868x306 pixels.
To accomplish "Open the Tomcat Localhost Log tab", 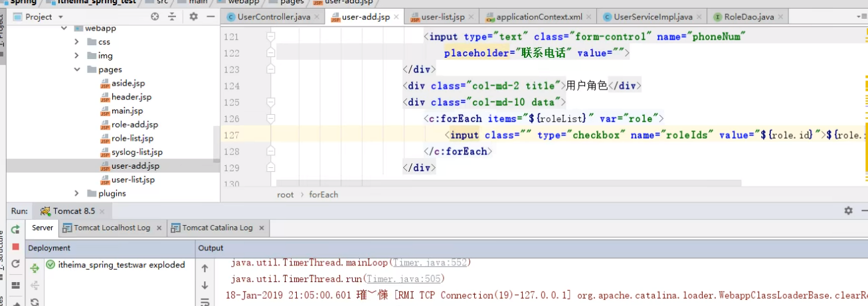I will (x=112, y=228).
